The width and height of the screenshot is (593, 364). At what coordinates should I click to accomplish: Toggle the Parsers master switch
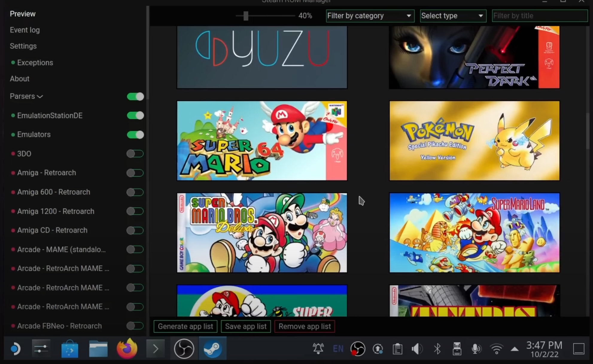point(135,97)
